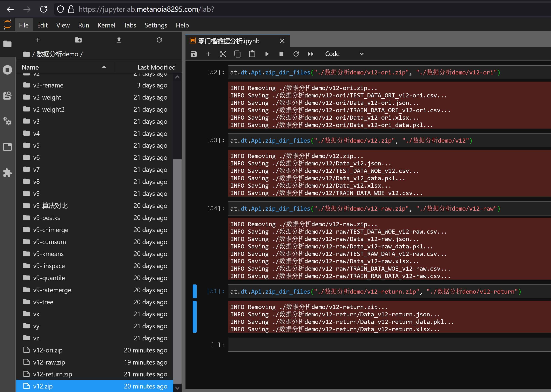Open the cell type Code dropdown

[x=344, y=54]
